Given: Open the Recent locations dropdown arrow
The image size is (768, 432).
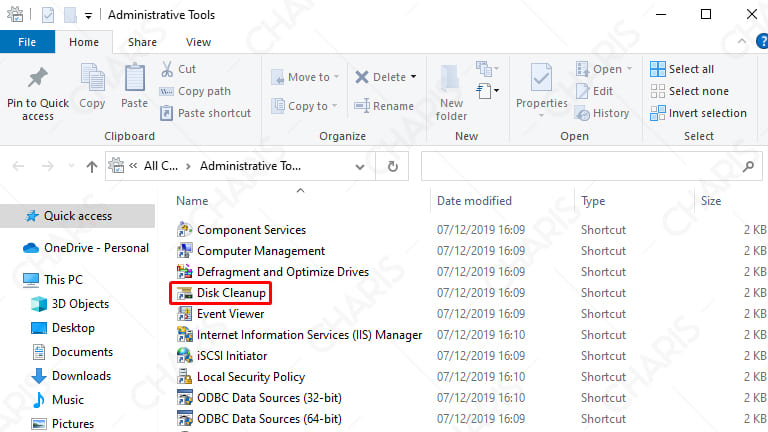Looking at the screenshot, I should [x=71, y=167].
